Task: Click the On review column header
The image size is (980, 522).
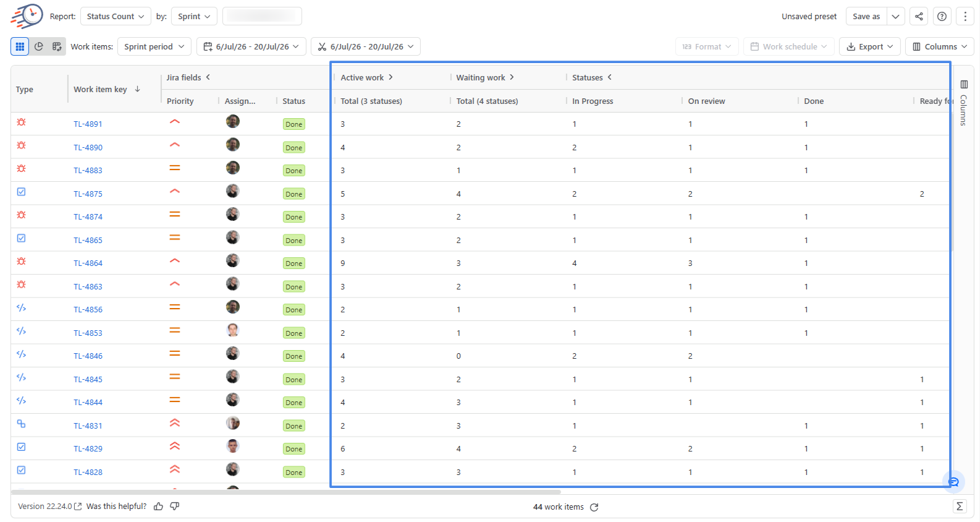Action: tap(707, 101)
